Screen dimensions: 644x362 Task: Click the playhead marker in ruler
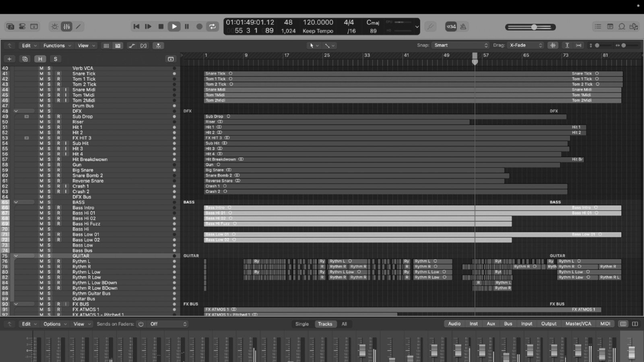point(475,58)
